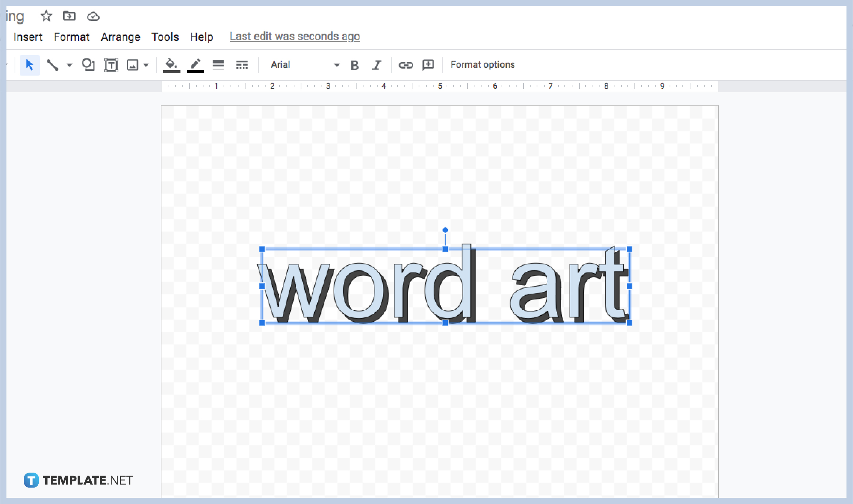Toggle italic formatting
Screen dimensions: 853x504
click(377, 65)
